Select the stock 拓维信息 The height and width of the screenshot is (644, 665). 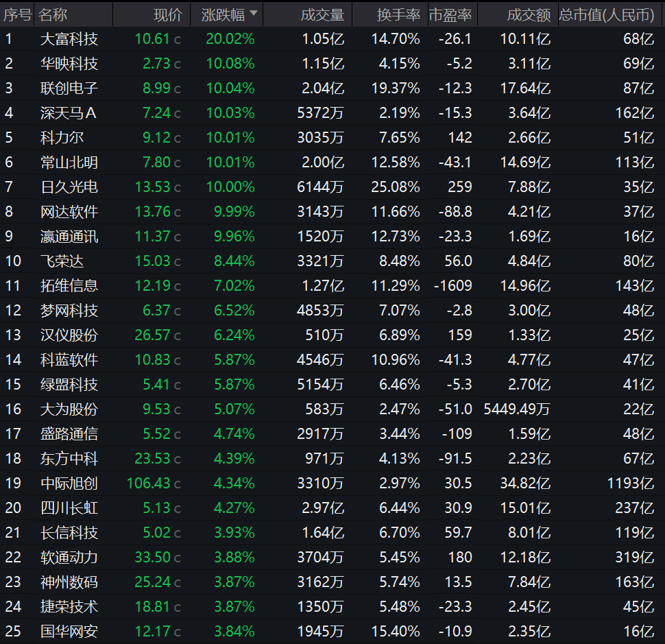pyautogui.click(x=69, y=285)
